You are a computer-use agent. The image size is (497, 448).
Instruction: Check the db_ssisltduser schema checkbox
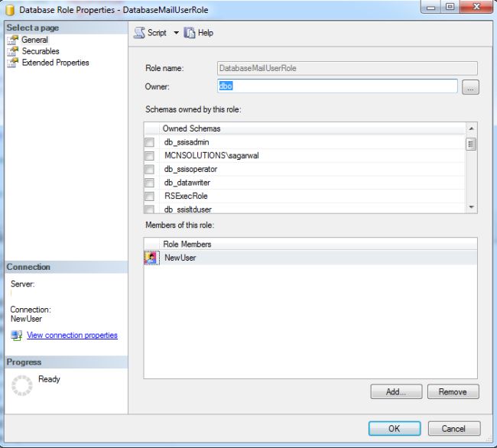[x=149, y=209]
